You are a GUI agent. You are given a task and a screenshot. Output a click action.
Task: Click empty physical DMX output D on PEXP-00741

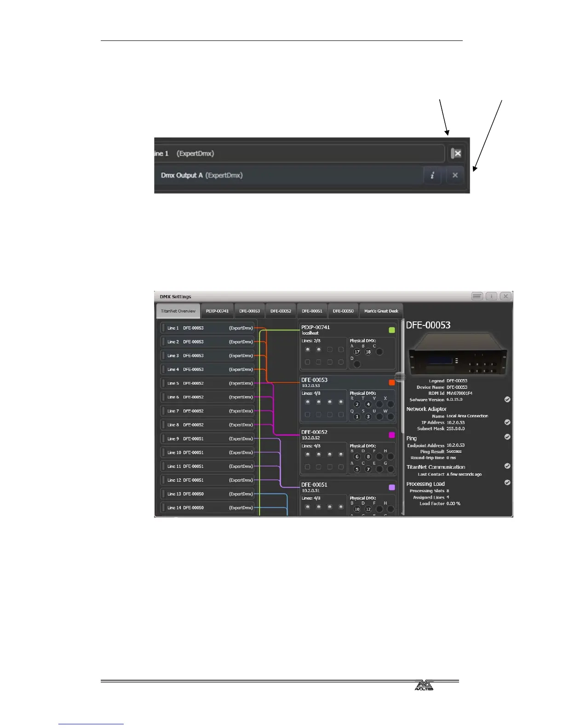click(357, 364)
